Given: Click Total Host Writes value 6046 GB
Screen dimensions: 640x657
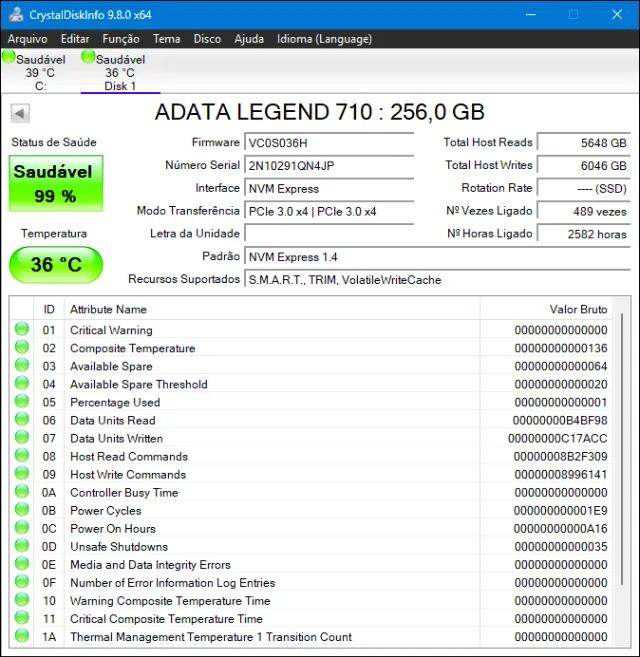Looking at the screenshot, I should tap(583, 166).
